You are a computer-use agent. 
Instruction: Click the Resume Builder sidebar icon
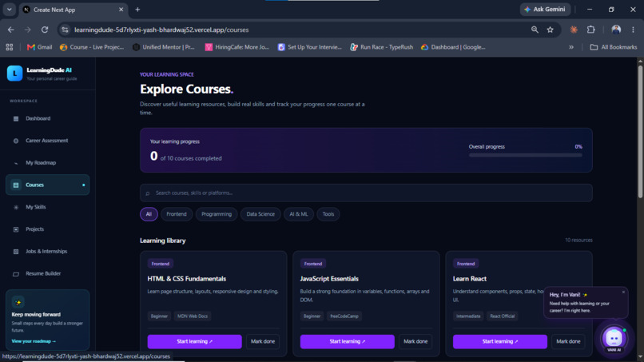(x=16, y=273)
